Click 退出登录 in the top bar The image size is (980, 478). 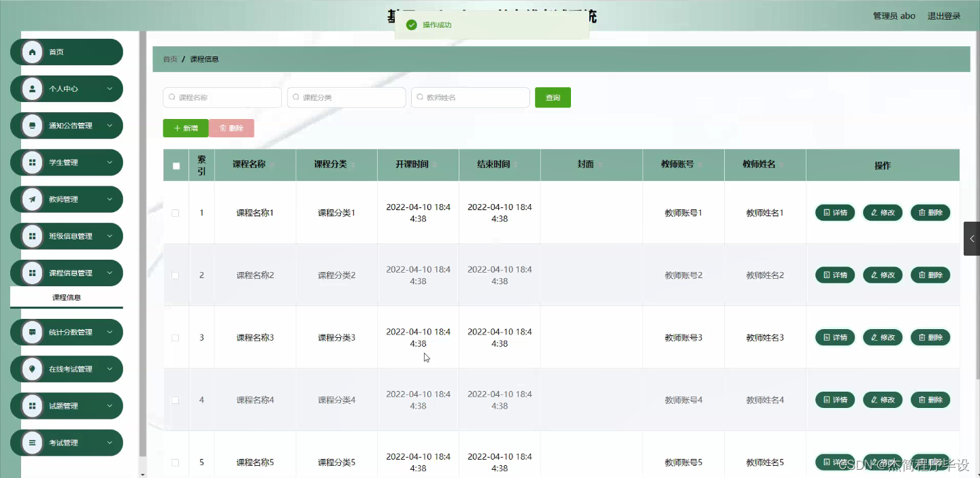[943, 15]
